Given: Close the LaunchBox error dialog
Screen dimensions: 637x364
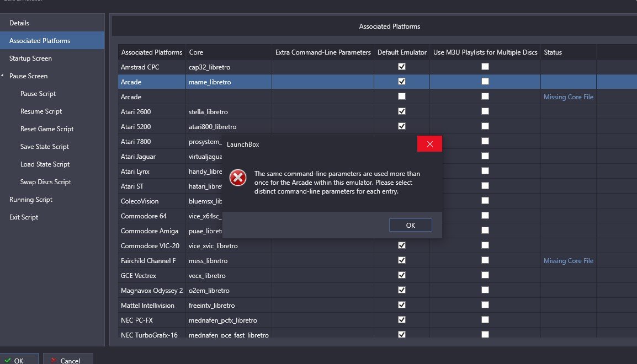Looking at the screenshot, I should pos(429,143).
